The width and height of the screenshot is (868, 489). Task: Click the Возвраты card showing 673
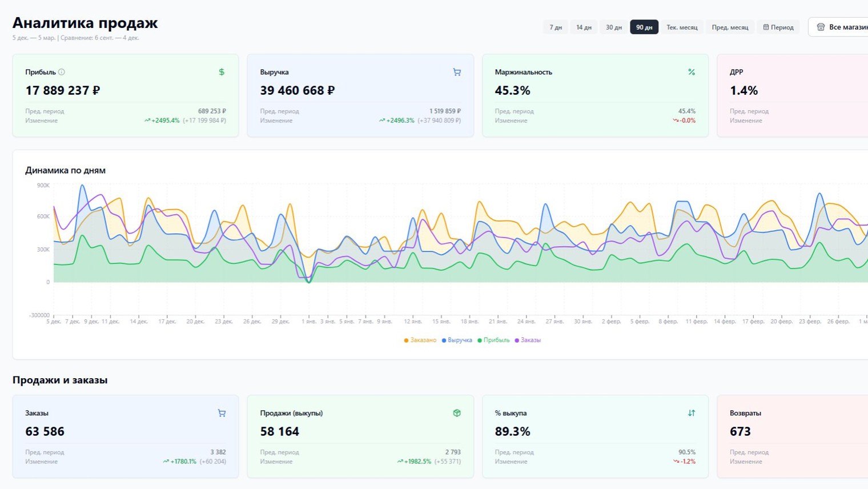792,436
